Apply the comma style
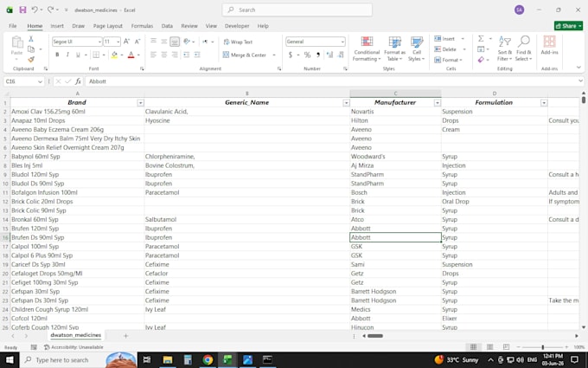588x368 pixels. coord(318,55)
